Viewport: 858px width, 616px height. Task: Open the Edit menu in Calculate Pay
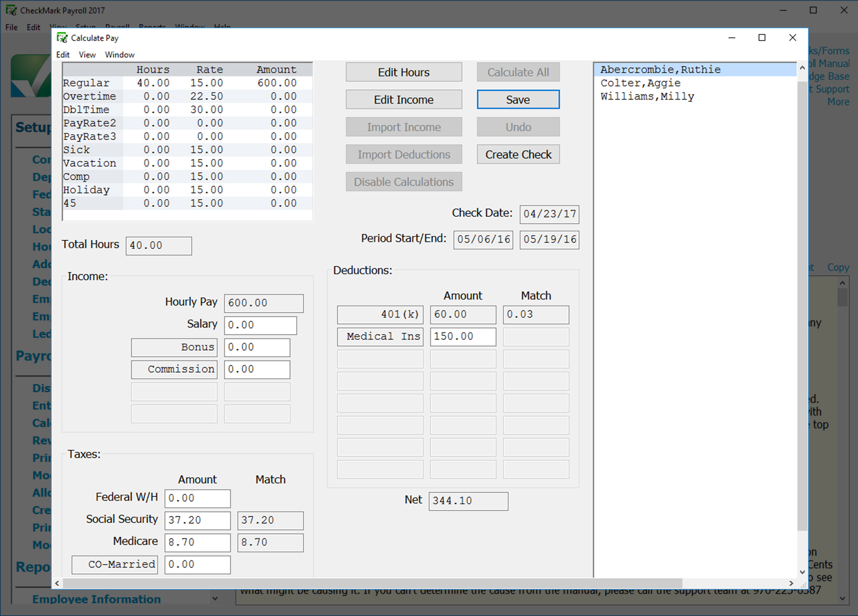63,55
